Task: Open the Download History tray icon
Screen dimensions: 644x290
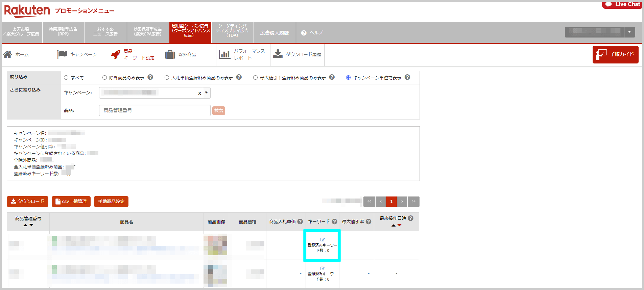Action: click(278, 54)
